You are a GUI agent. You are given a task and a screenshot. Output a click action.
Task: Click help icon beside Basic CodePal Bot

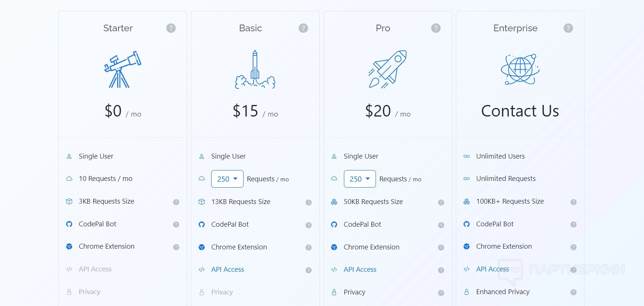pos(309,225)
